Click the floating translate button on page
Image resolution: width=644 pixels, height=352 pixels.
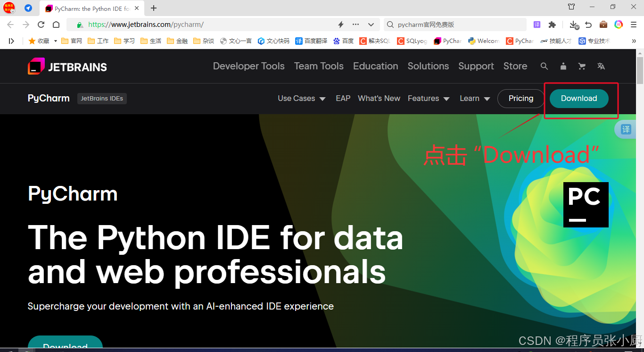tap(626, 129)
